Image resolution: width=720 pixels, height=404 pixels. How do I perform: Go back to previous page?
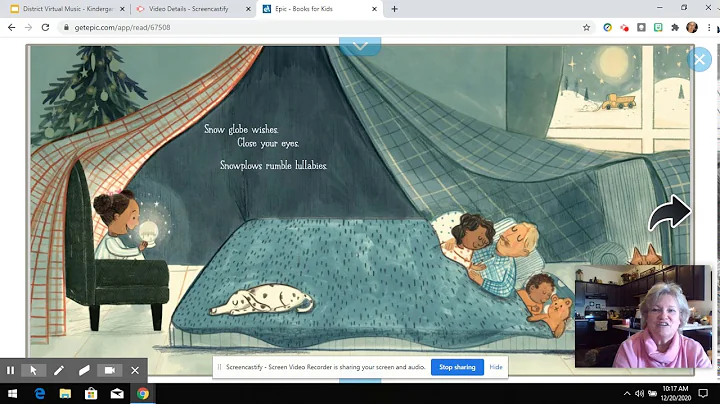point(11,28)
